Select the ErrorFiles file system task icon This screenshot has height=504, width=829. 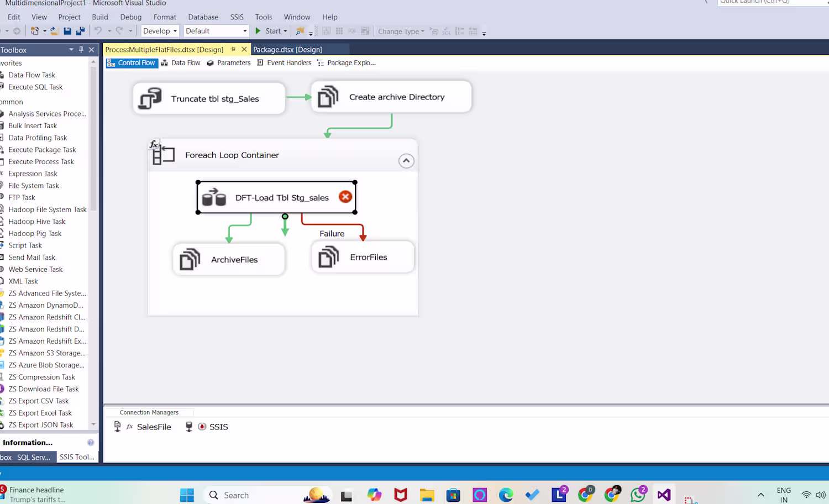click(x=328, y=257)
